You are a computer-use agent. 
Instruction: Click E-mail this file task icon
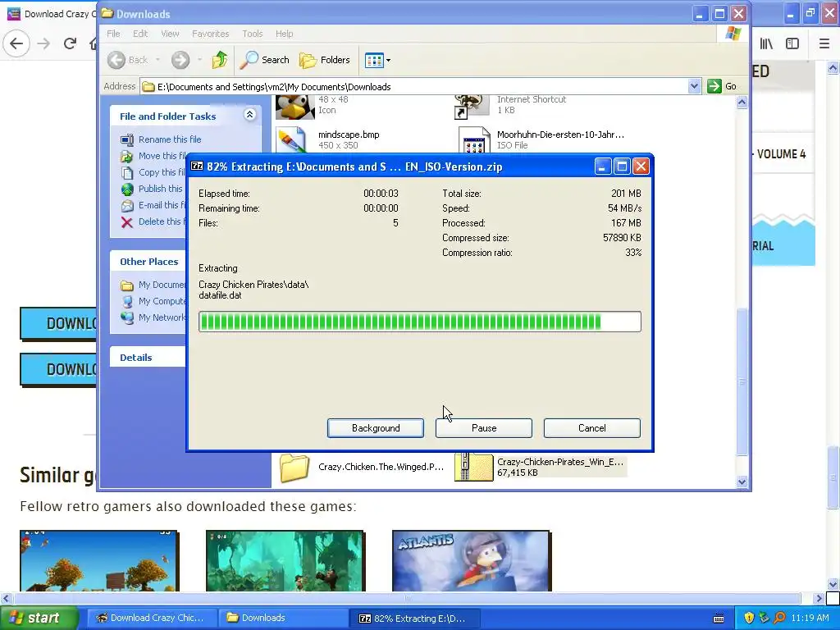[127, 206]
